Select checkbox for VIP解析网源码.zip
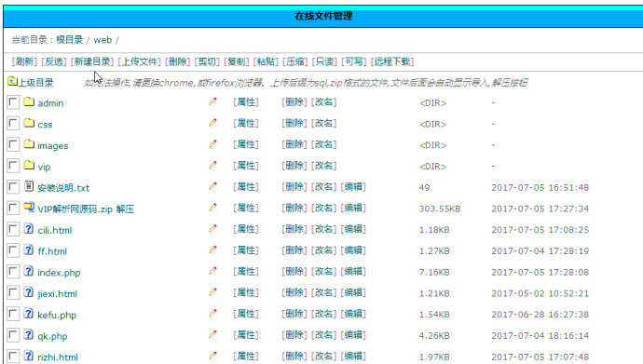This screenshot has width=643, height=364. [13, 208]
